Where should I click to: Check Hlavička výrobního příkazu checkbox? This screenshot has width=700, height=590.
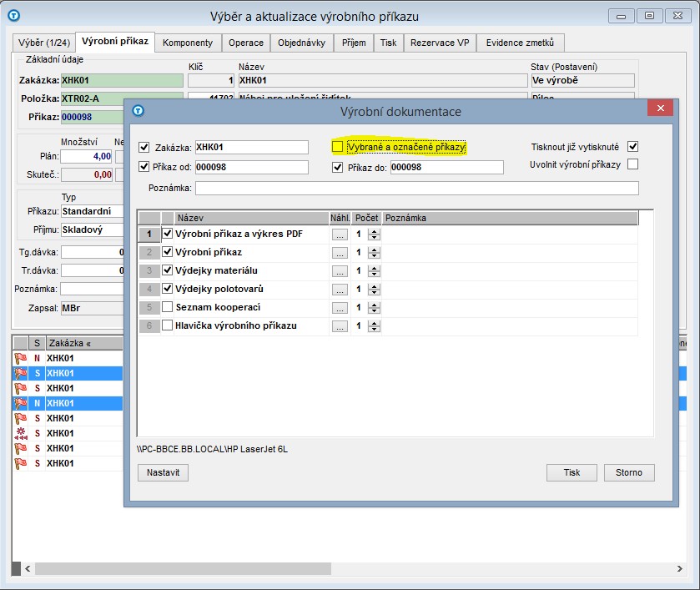167,325
